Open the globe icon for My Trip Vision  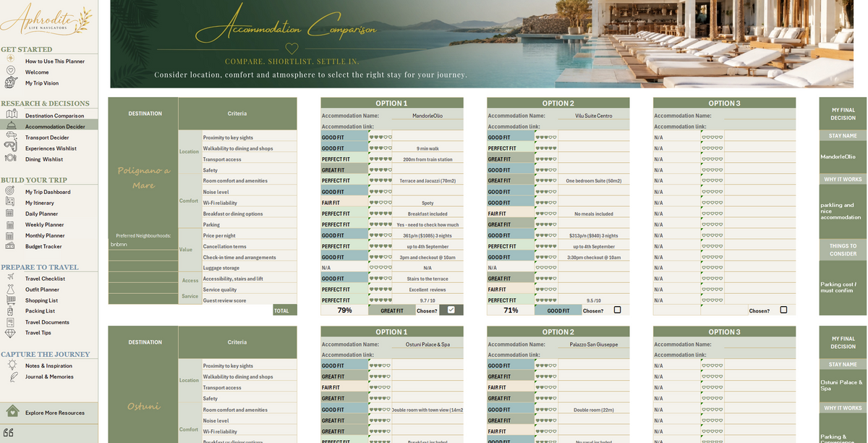tap(11, 83)
